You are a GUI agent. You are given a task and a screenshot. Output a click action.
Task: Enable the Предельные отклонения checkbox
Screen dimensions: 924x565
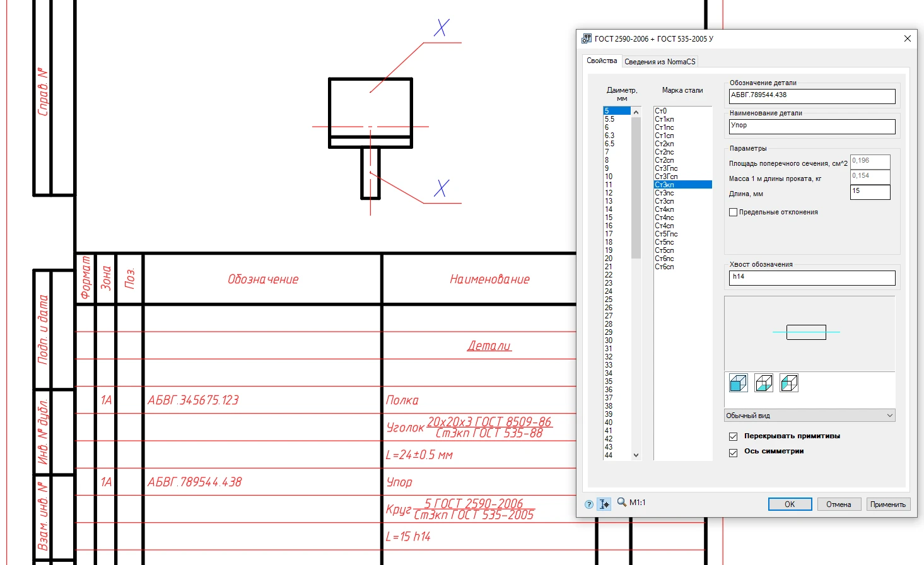[x=733, y=213]
